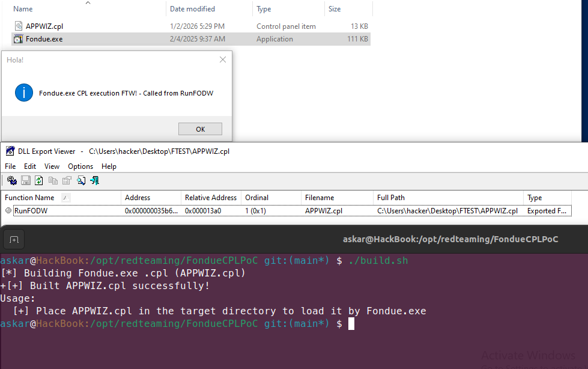Click the APPWIZ.cpl file icon in Explorer
Viewport: 588px width, 369px height.
[19, 26]
